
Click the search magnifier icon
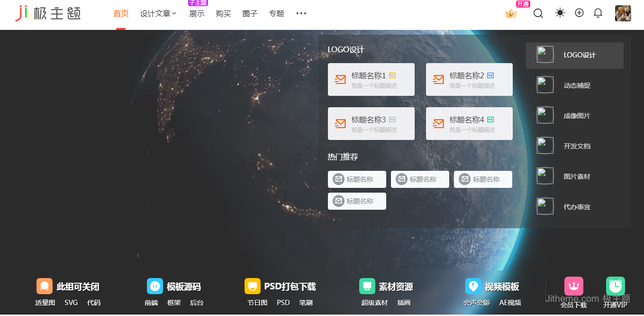coord(538,13)
